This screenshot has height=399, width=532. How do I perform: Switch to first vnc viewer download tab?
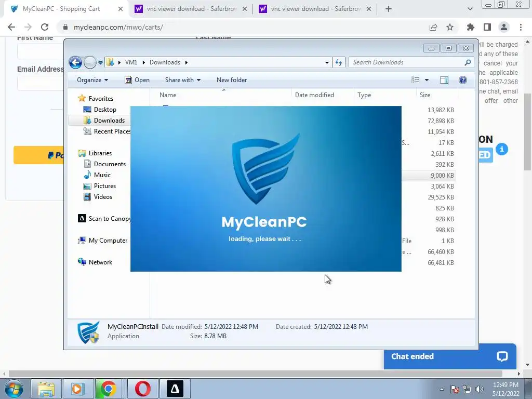point(191,9)
